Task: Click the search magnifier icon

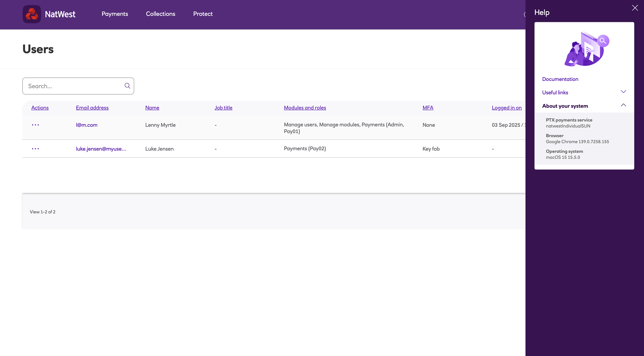Action: (127, 86)
